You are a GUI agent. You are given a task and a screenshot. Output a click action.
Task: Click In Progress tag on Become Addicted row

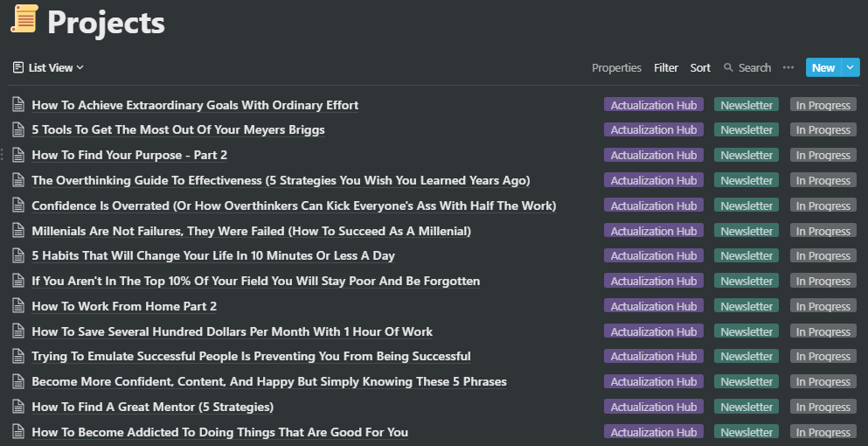[823, 432]
